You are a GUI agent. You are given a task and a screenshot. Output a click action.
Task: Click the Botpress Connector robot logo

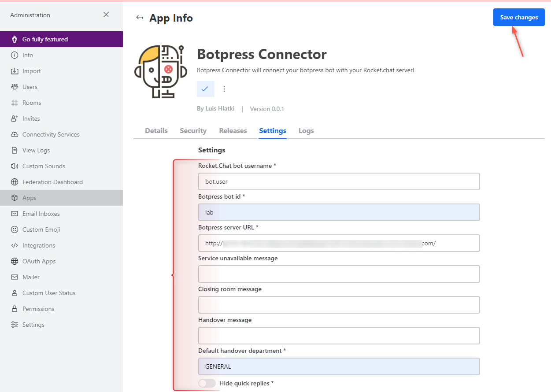pyautogui.click(x=161, y=71)
